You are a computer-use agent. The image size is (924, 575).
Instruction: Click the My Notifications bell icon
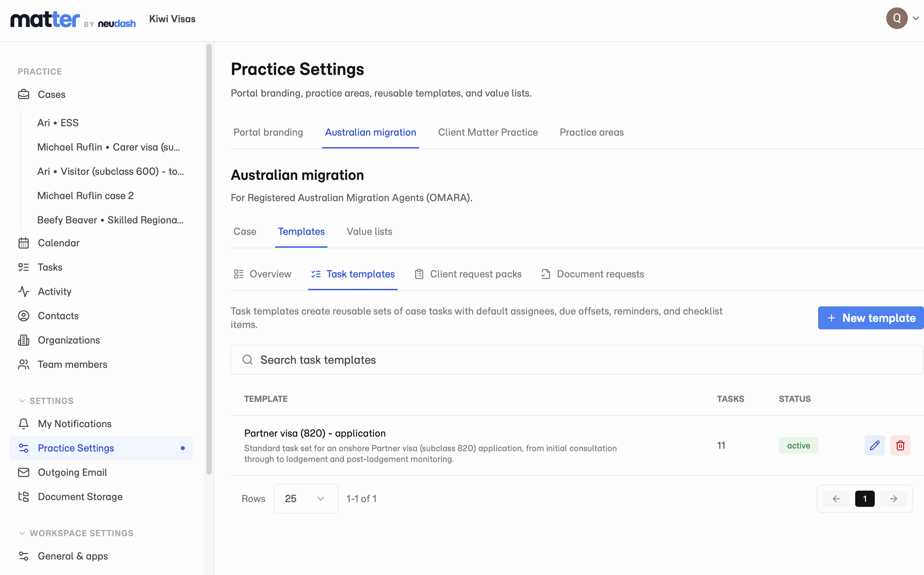tap(24, 423)
